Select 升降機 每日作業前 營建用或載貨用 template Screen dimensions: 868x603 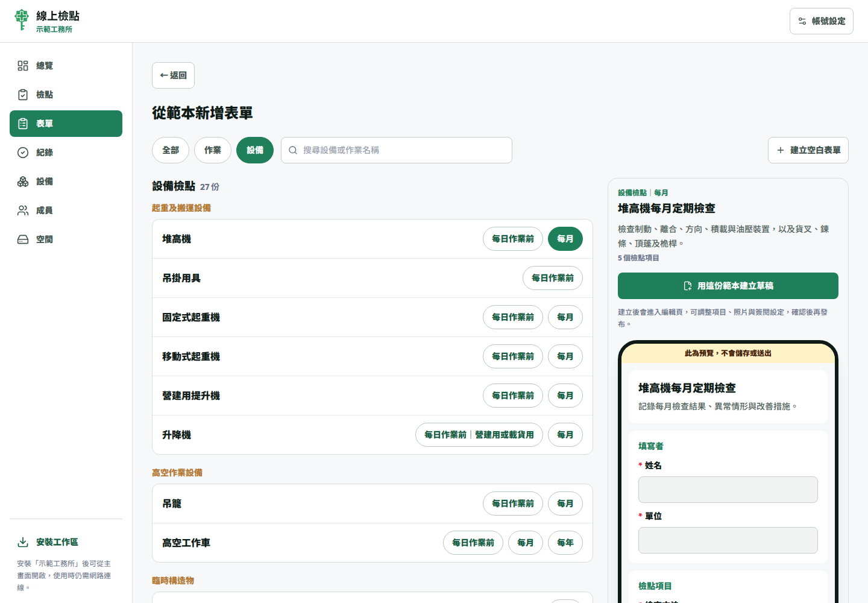click(x=479, y=435)
